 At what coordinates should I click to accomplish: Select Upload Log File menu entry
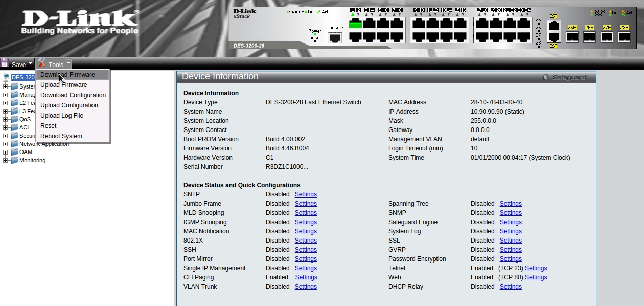point(62,116)
